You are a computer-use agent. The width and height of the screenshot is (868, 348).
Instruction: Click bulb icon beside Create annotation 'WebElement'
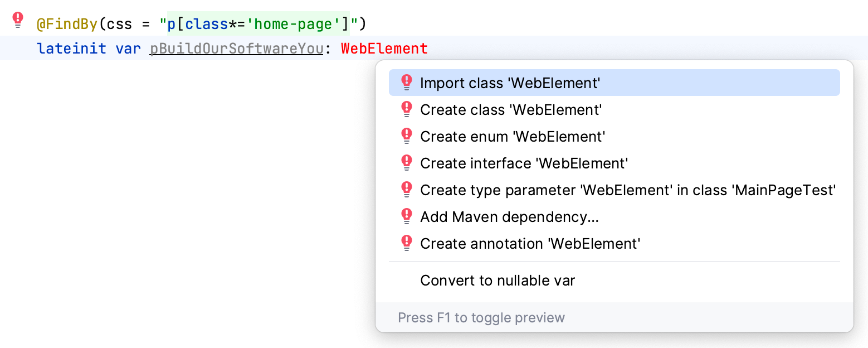tap(407, 243)
